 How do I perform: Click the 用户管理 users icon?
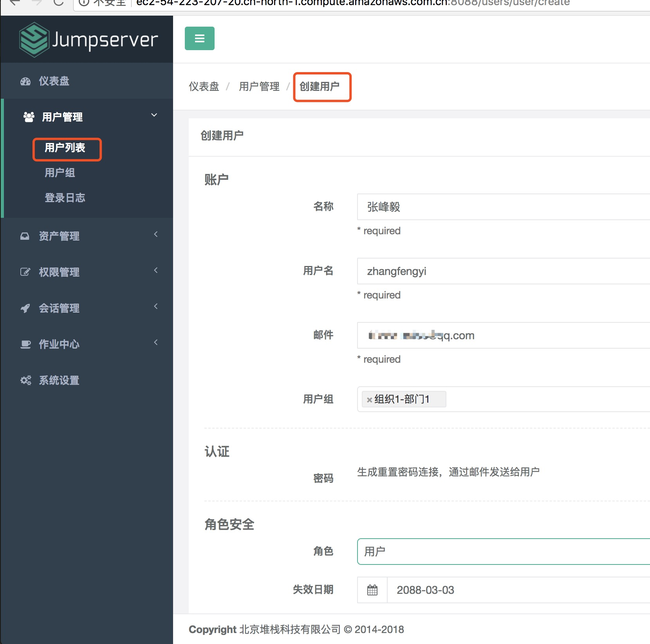[x=28, y=116]
